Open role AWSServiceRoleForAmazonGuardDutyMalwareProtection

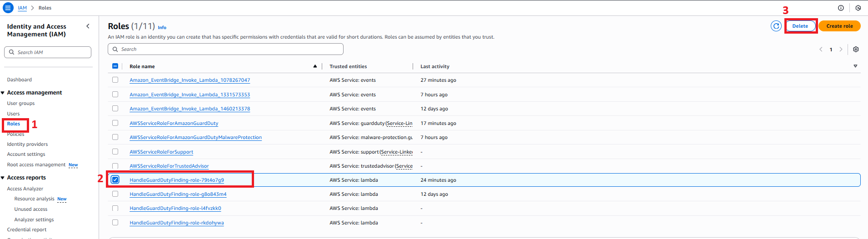195,137
